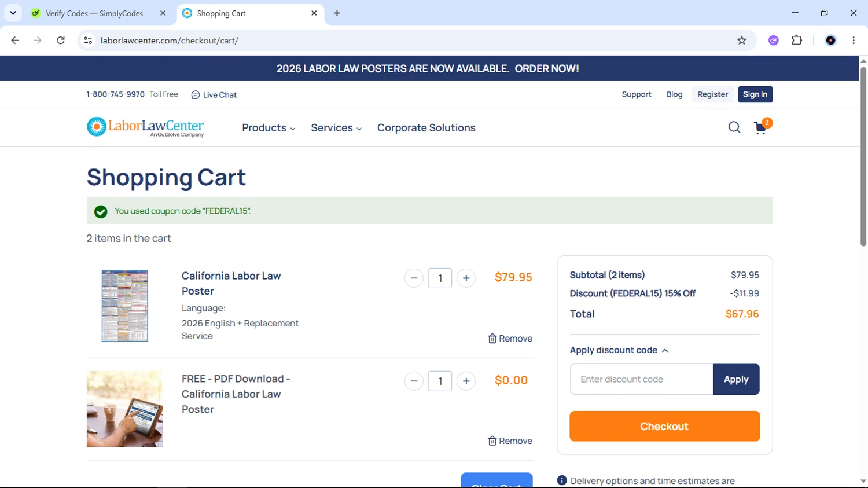Open the site search magnifier icon

tap(734, 127)
